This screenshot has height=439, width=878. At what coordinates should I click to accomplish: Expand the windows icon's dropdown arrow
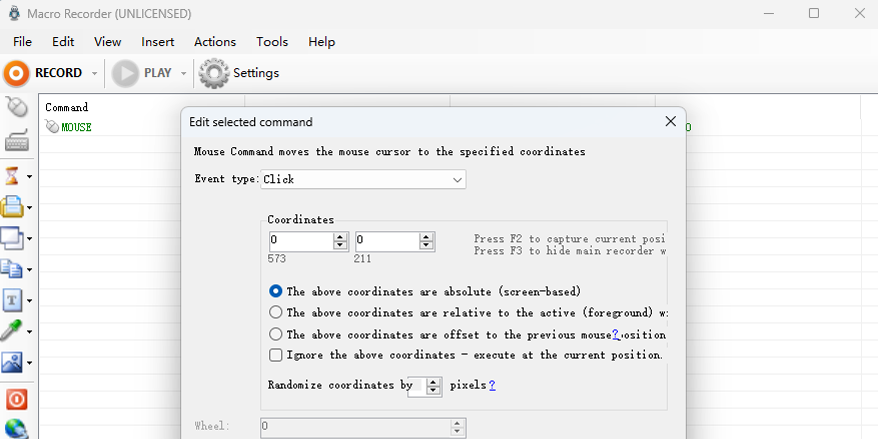pyautogui.click(x=29, y=239)
